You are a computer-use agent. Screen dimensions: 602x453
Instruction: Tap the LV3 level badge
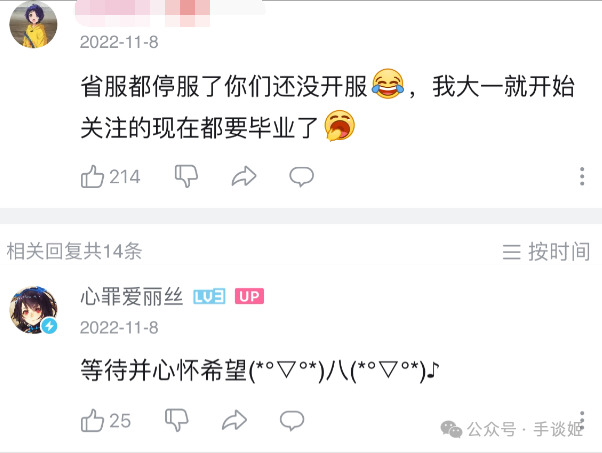(209, 296)
